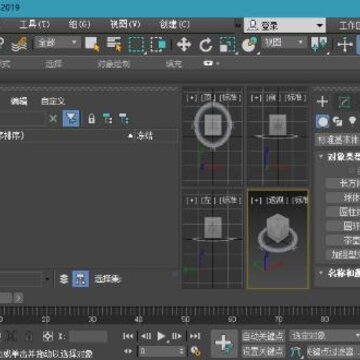
Task: Clear the Scene Explorer search with X
Action: coord(53,118)
